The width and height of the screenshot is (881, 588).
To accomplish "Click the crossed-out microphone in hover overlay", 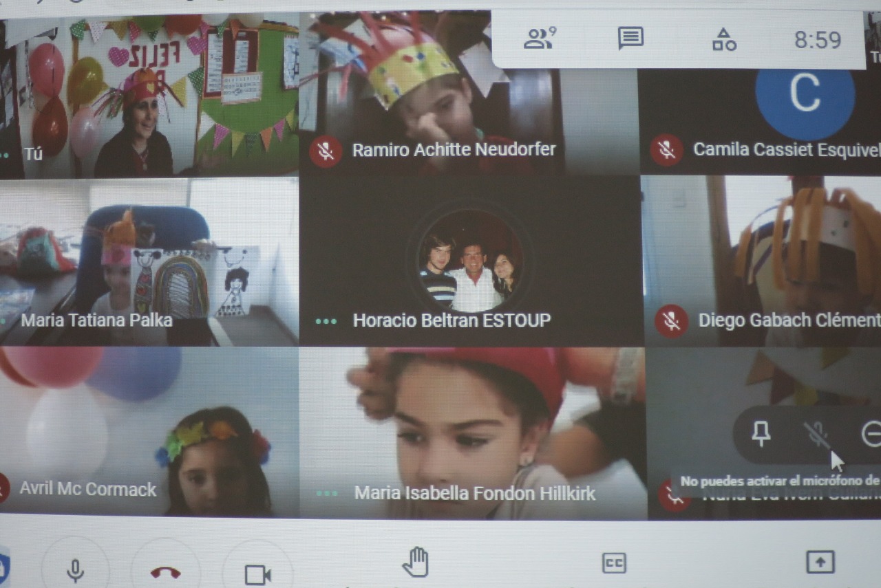I will tap(817, 434).
